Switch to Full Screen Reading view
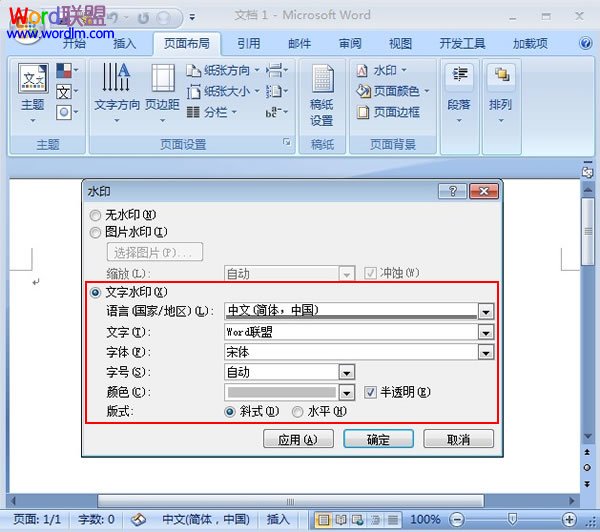600x532 pixels. point(341,520)
